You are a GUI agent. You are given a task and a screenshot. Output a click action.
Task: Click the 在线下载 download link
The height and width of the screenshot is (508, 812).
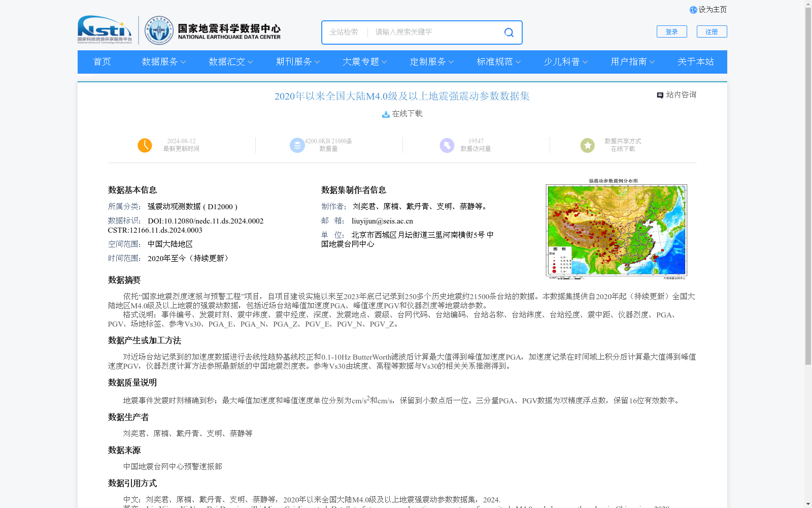coord(407,114)
